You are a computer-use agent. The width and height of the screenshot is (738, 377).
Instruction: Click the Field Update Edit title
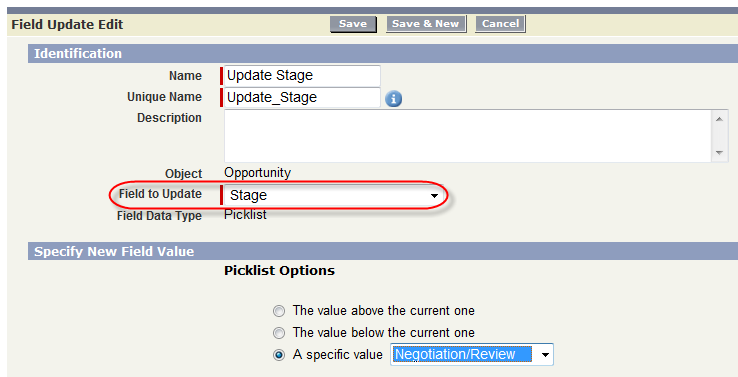67,24
